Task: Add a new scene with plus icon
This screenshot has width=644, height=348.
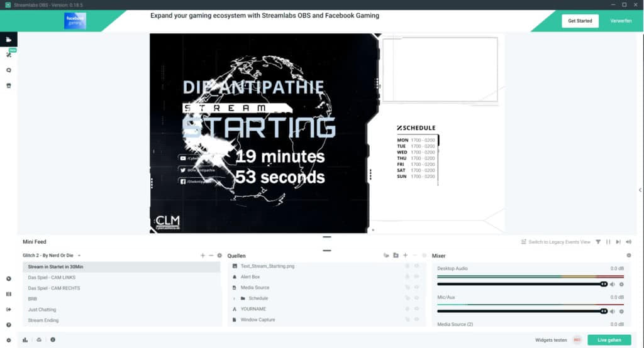Action: point(203,256)
